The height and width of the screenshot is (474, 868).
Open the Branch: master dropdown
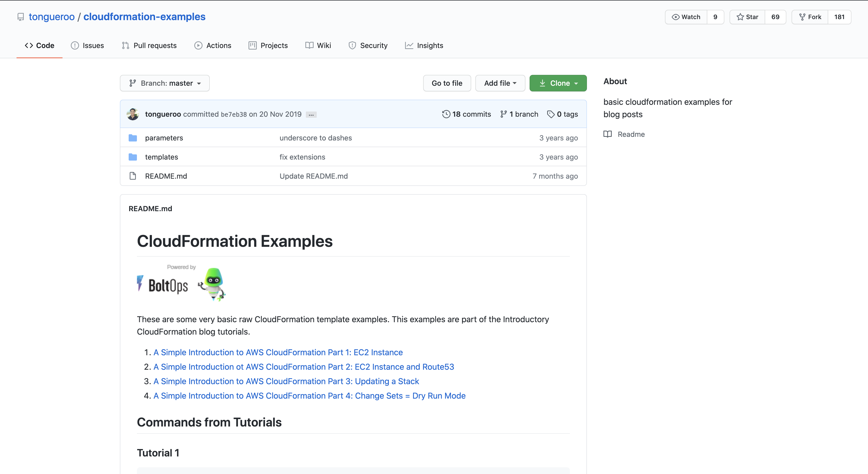165,83
